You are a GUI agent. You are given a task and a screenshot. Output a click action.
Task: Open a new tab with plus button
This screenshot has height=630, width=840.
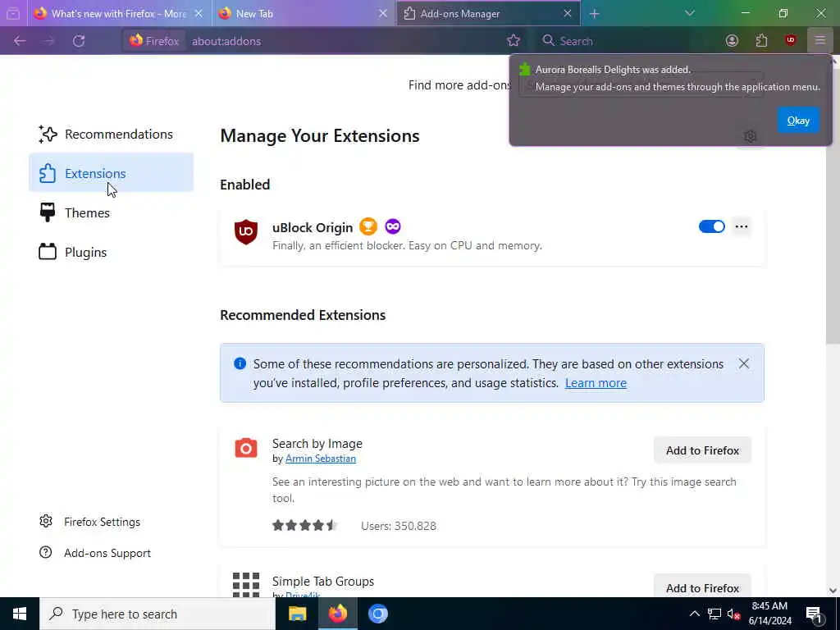[x=594, y=14]
